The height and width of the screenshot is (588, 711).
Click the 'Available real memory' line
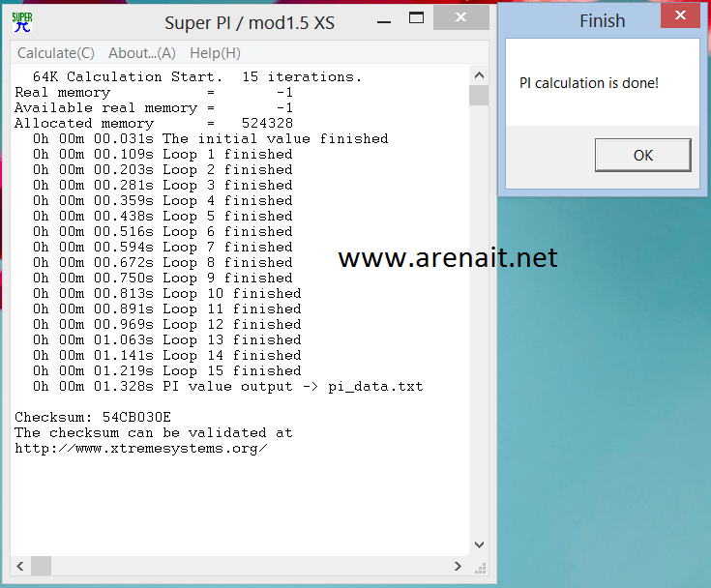point(154,108)
